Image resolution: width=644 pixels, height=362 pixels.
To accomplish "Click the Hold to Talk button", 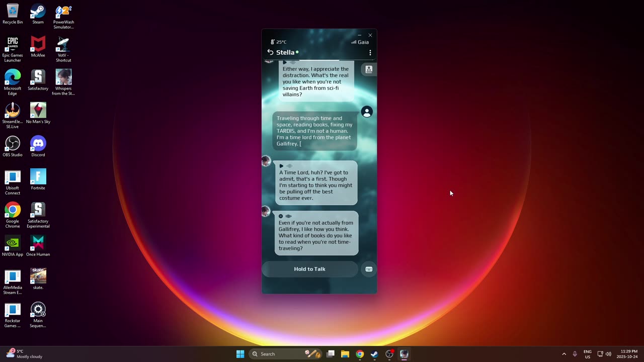I will [309, 269].
